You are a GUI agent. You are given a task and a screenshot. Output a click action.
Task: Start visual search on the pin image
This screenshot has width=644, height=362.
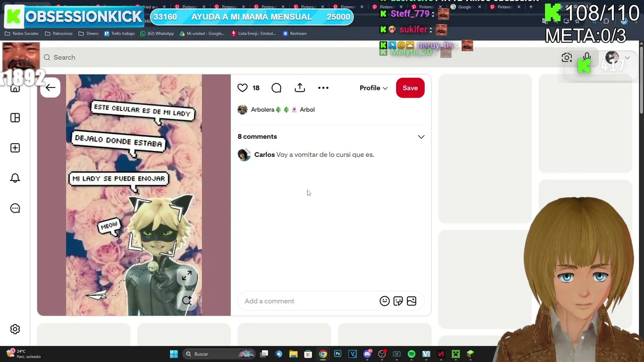pos(187,301)
